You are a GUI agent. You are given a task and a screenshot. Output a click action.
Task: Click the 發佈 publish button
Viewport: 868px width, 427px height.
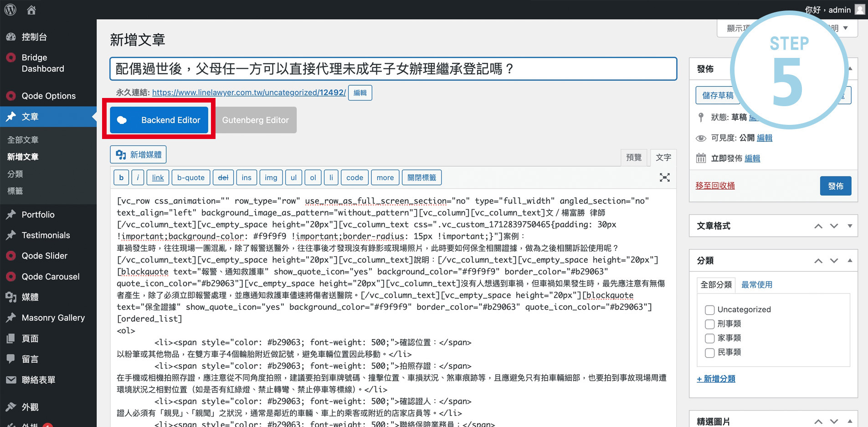tap(836, 186)
